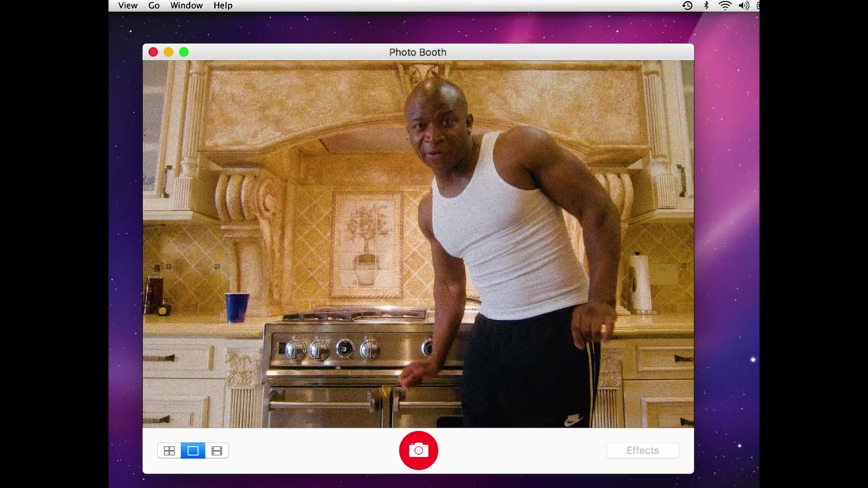Click the Bluetooth menu bar icon

706,5
